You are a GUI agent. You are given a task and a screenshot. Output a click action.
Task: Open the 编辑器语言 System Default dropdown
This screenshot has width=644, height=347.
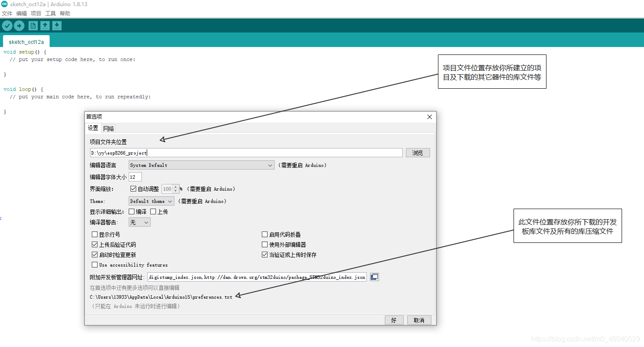coord(202,165)
